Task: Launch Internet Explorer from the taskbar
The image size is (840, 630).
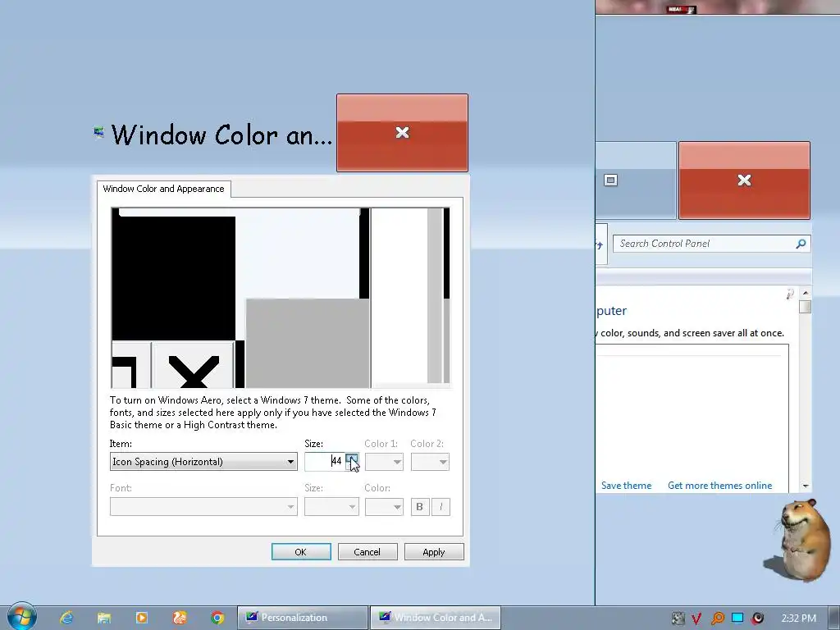Action: 66,618
